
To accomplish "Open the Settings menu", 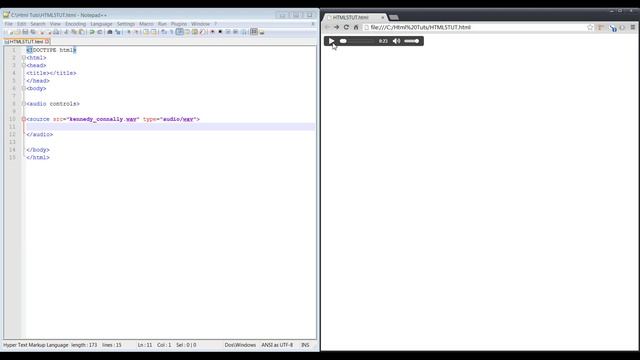I will coord(126,24).
